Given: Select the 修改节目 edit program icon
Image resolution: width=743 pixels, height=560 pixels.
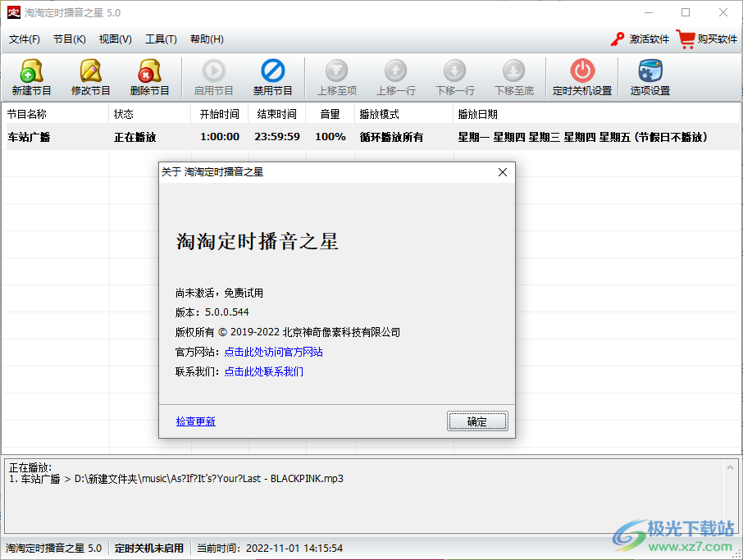Looking at the screenshot, I should (x=90, y=76).
